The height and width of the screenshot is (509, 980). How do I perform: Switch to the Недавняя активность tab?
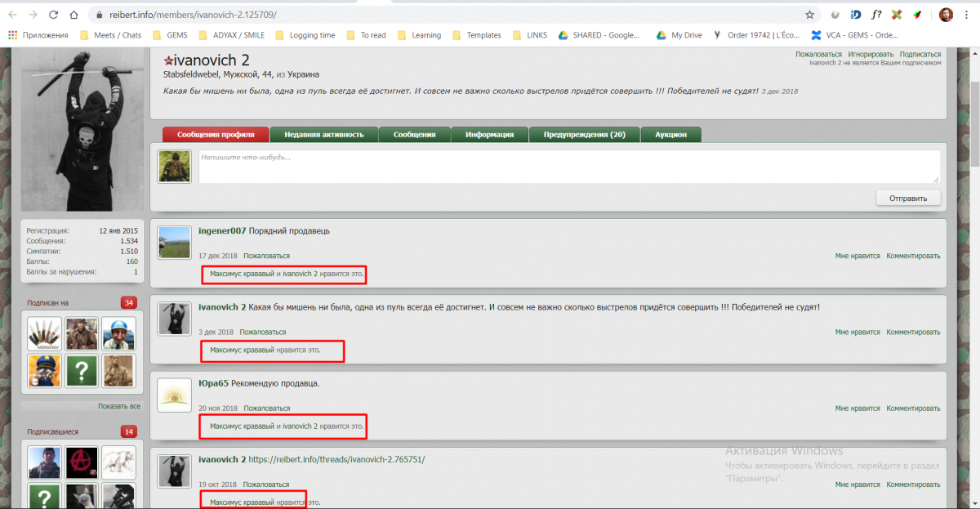[324, 135]
